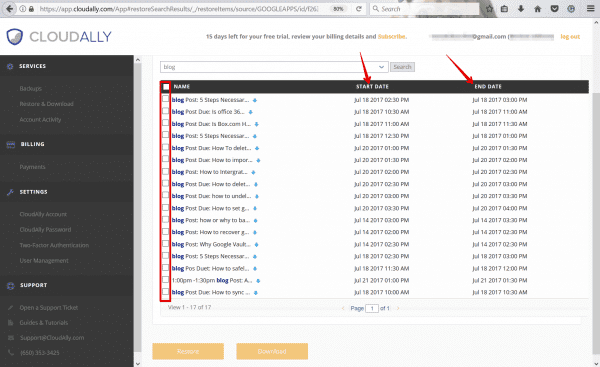Click the browser back arrow

[9, 8]
